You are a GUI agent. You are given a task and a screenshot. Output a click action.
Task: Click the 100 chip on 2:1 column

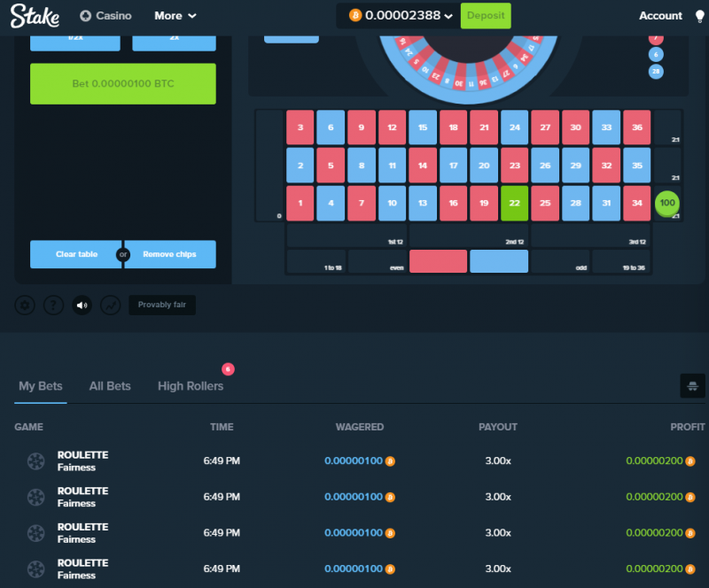(x=667, y=203)
